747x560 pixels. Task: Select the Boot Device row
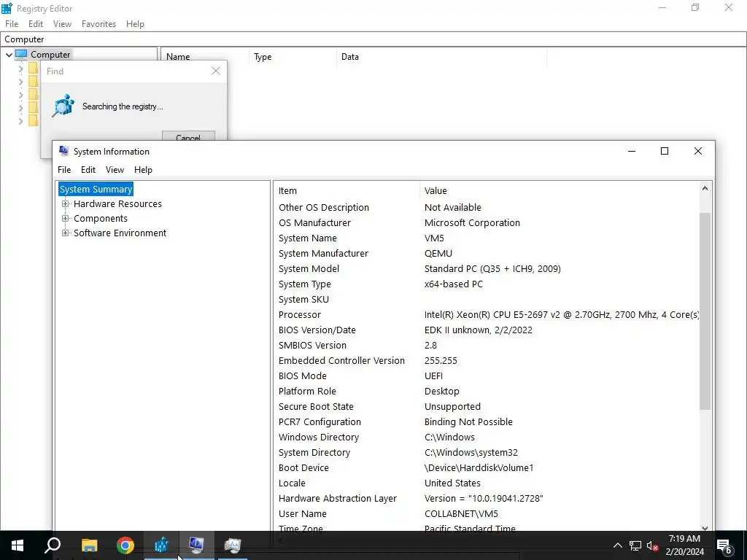tap(486, 467)
